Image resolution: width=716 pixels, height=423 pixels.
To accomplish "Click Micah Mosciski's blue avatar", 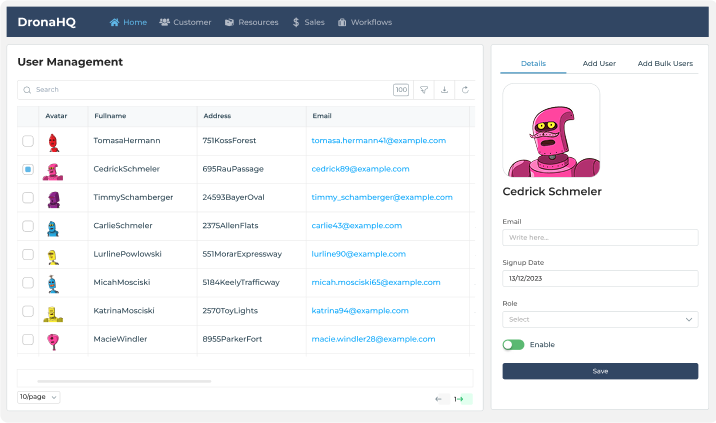I will click(53, 284).
